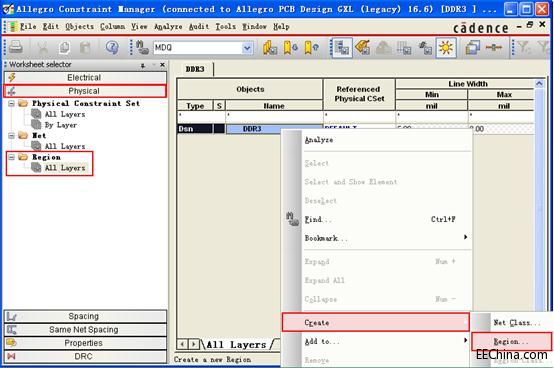This screenshot has width=554, height=368.
Task: Collapse the Physical Constraint Set folder
Action: (11, 103)
